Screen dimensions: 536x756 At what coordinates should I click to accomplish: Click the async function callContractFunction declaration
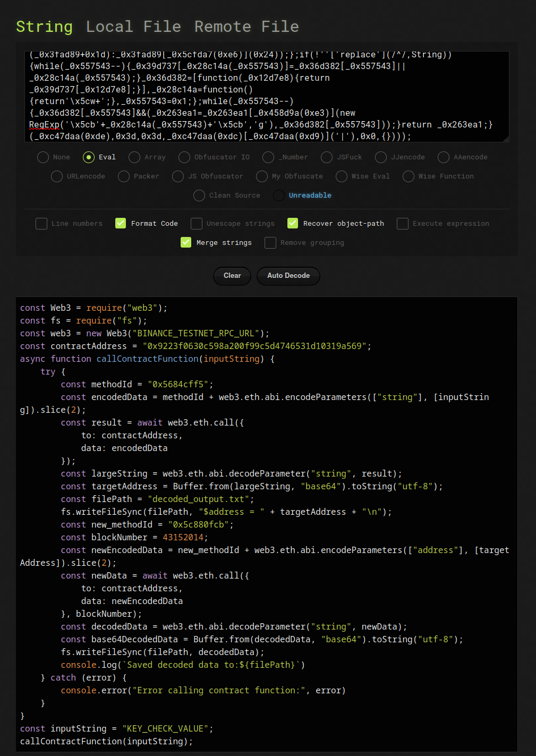pyautogui.click(x=147, y=359)
